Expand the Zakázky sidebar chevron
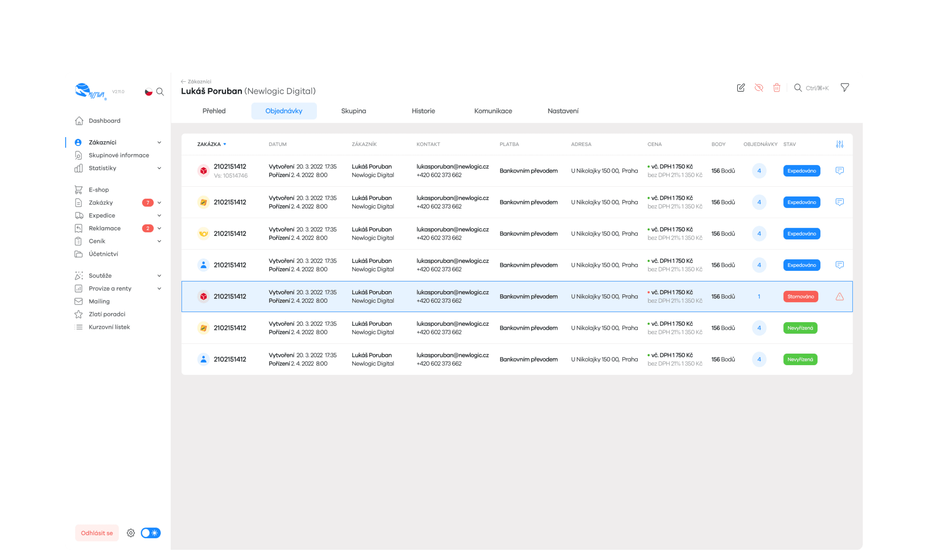Screen dimensions: 928x560 (159, 203)
